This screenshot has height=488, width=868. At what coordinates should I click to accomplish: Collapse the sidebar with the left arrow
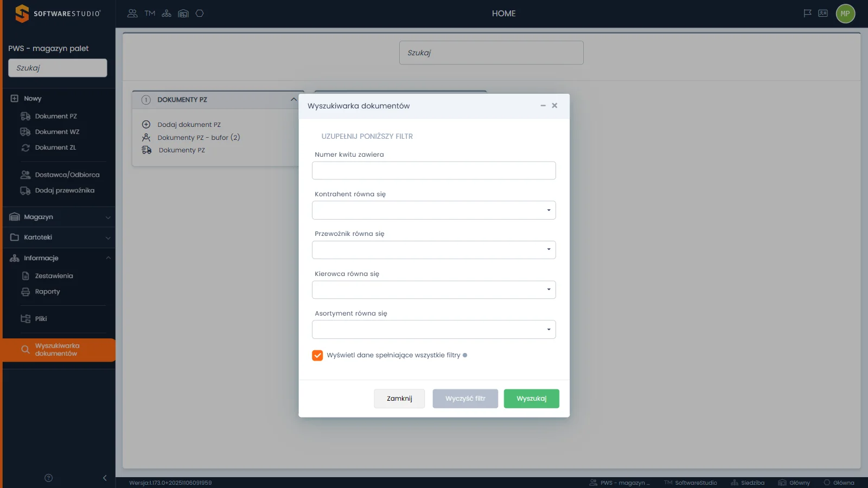[105, 478]
